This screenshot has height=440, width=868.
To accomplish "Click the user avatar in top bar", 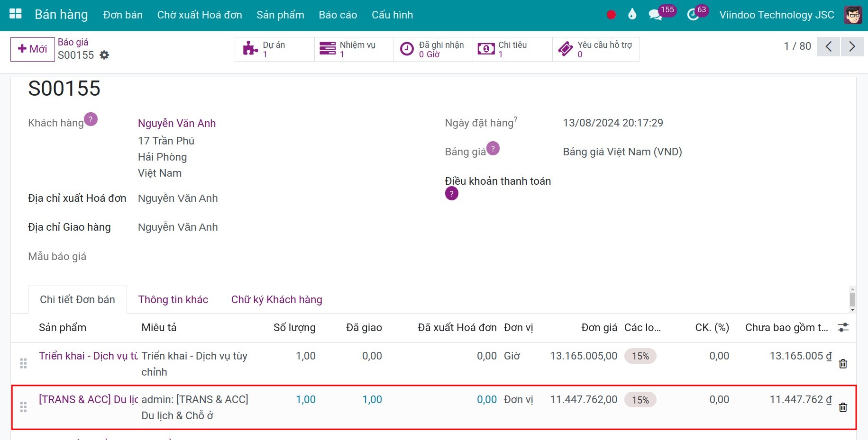I will [x=853, y=15].
